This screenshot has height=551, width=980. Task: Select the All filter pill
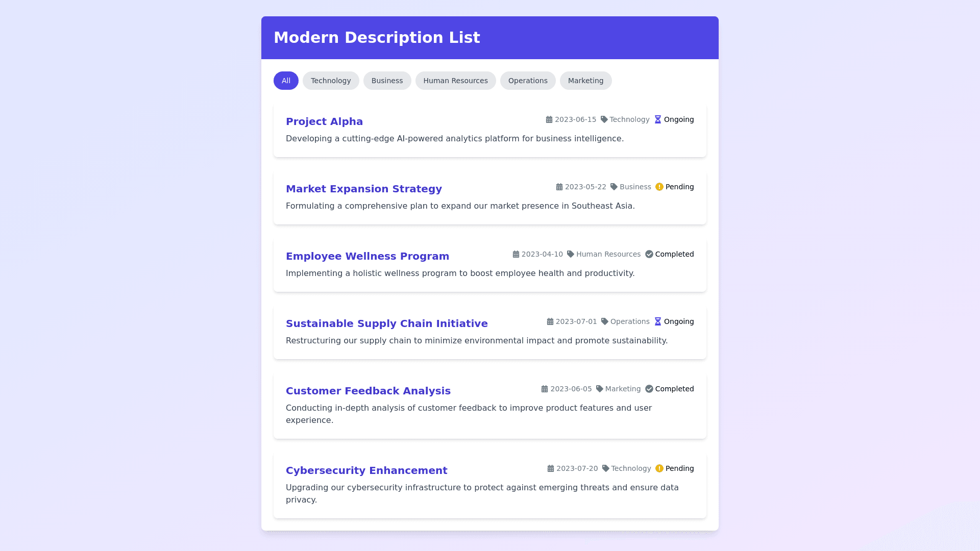coord(286,81)
